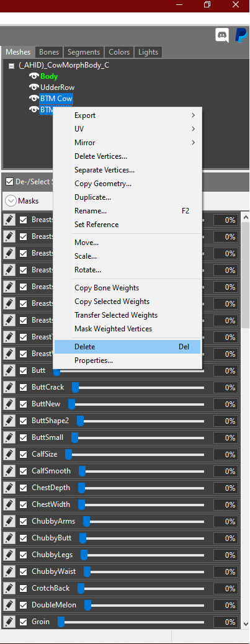Switch to the Bones tab
The height and width of the screenshot is (644, 250).
pyautogui.click(x=49, y=52)
